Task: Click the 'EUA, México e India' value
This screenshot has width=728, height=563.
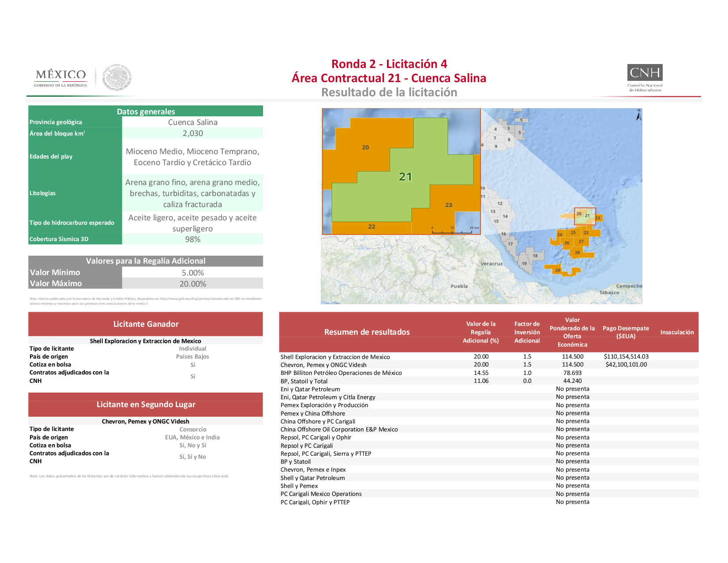Action: coord(192,437)
